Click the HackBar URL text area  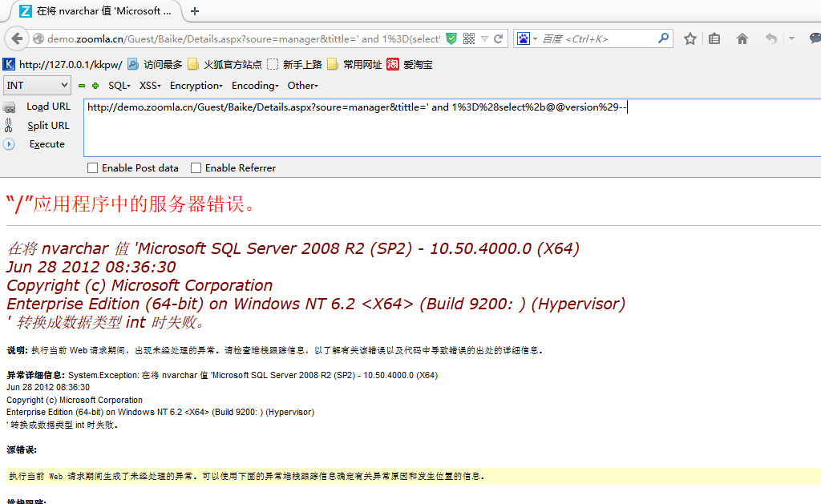pyautogui.click(x=452, y=127)
